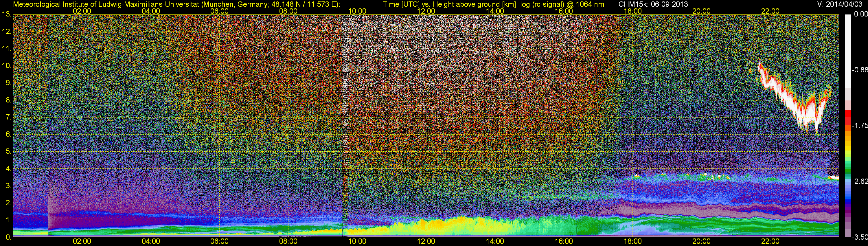The height and width of the screenshot is (246, 868).
Task: Click the 06:00 label on bottom time axis
Action: click(219, 241)
